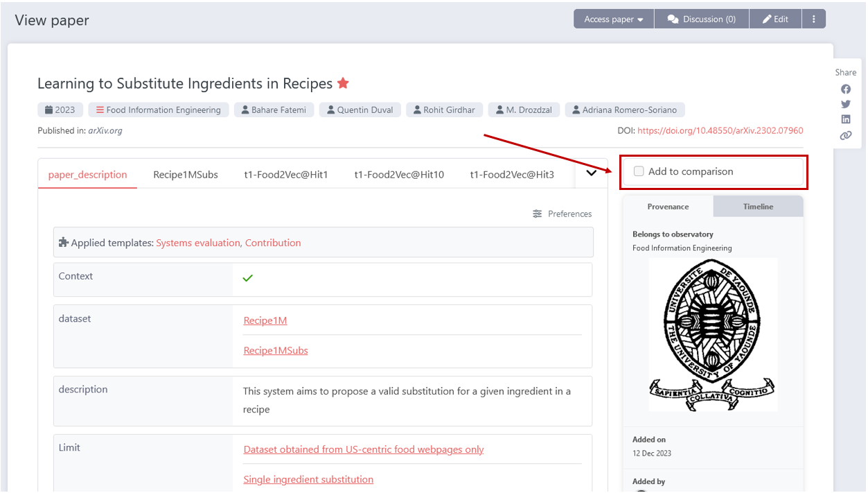Screen dimensions: 868x493
Task: Click the red star featured icon
Action: pos(343,83)
